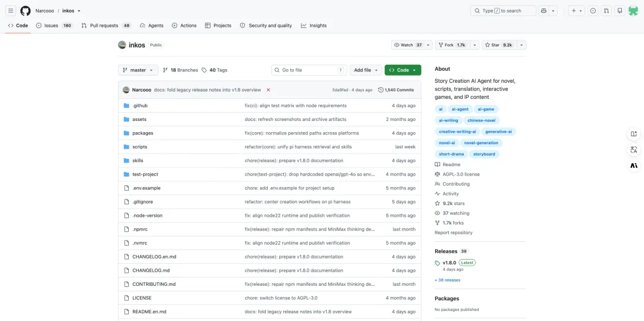Click the v1.8.0 release tag icon
Viewport: 644px width, 321px height.
[x=438, y=263]
